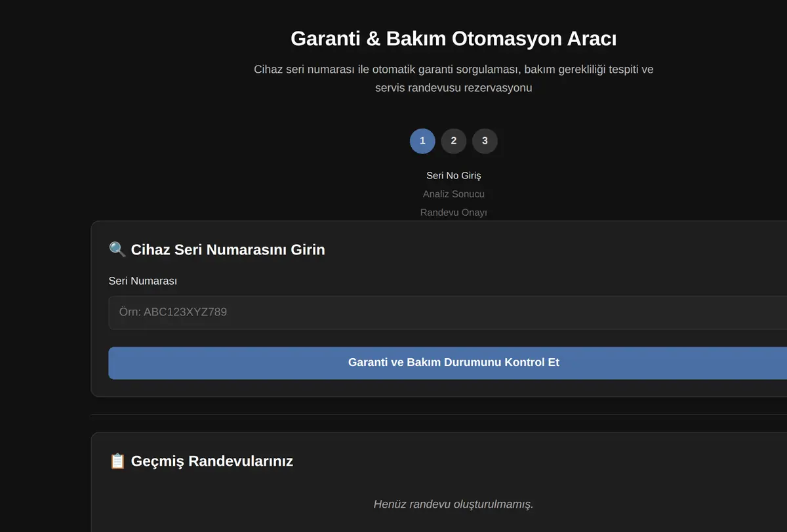Click the 'Randevu Onayı' step label
Viewport: 787px width, 532px height.
tap(454, 213)
